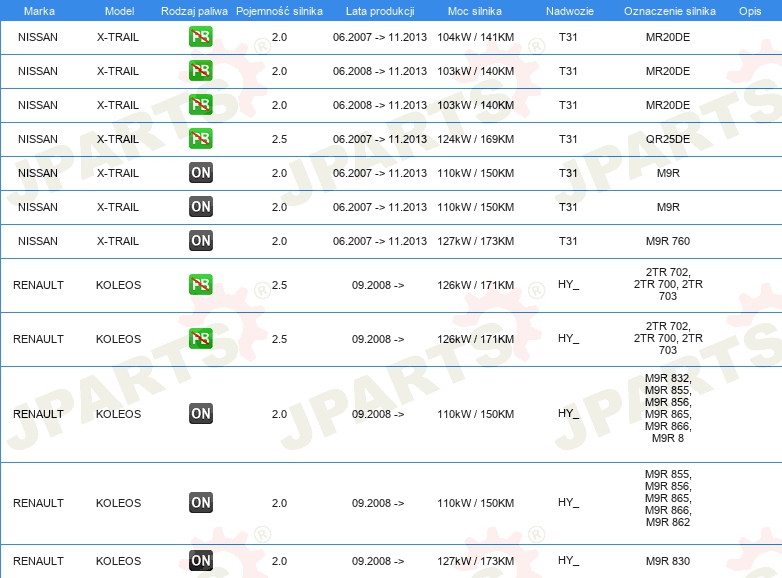The width and height of the screenshot is (782, 578).
Task: Click the production years in the 104kW / 141KM row
Action: (x=380, y=37)
